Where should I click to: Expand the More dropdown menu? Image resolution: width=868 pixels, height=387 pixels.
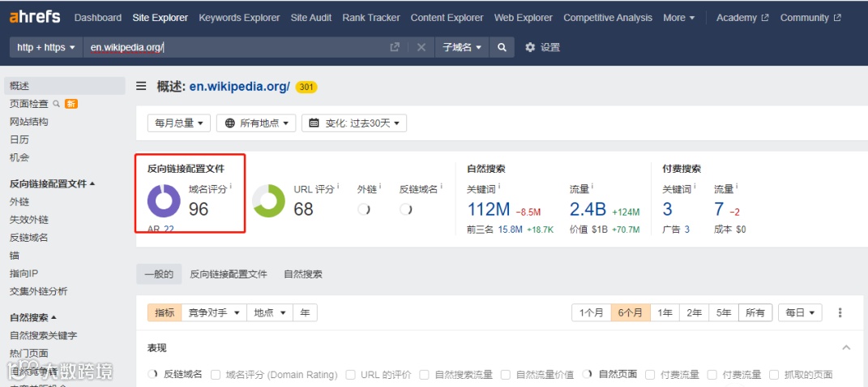[678, 18]
